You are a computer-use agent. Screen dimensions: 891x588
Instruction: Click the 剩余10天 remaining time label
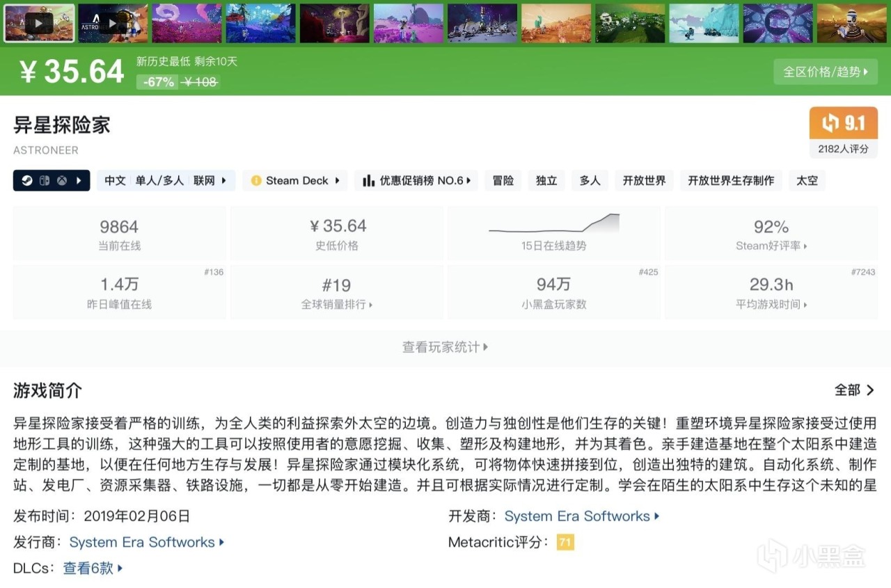coord(216,61)
